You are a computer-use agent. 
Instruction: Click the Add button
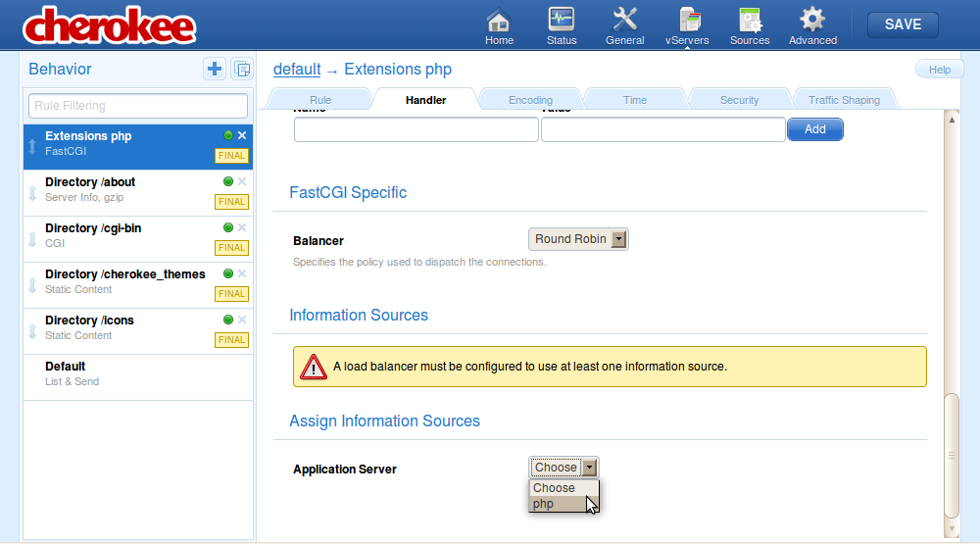pos(815,128)
